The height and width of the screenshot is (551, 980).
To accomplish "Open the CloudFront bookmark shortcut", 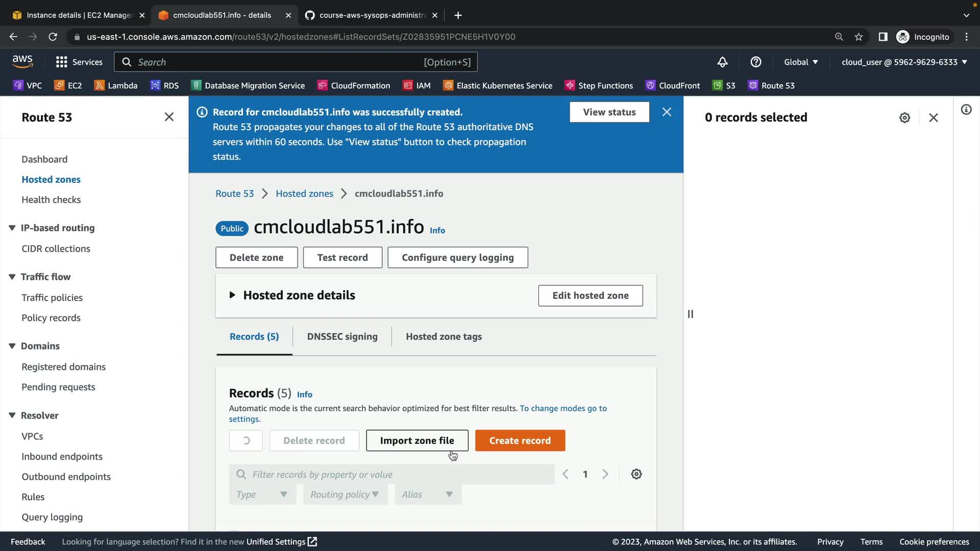I will (x=672, y=85).
